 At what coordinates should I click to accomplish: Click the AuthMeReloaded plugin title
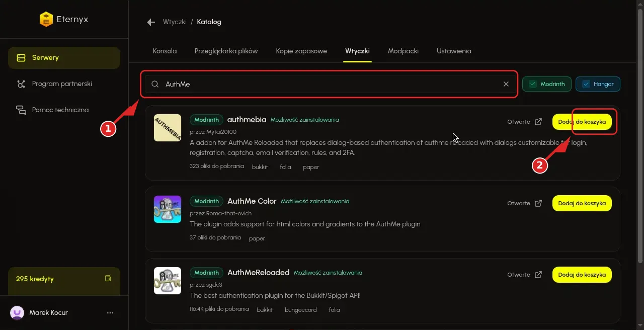(x=259, y=273)
